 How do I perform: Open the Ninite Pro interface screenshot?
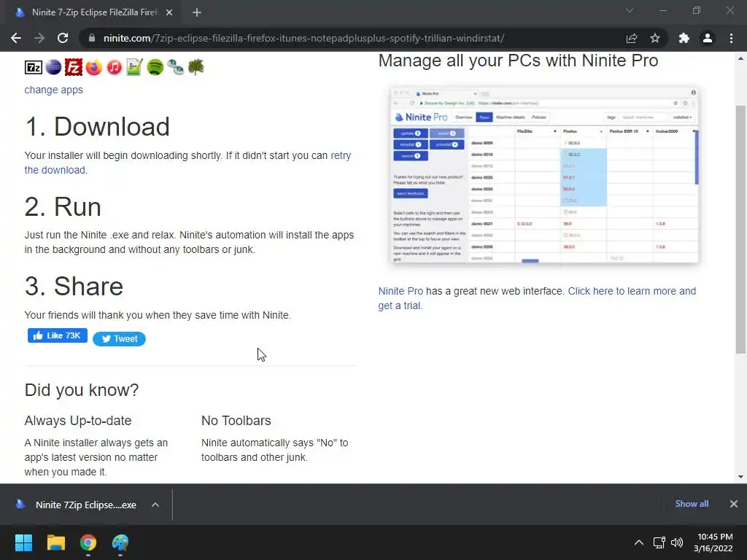(x=544, y=175)
